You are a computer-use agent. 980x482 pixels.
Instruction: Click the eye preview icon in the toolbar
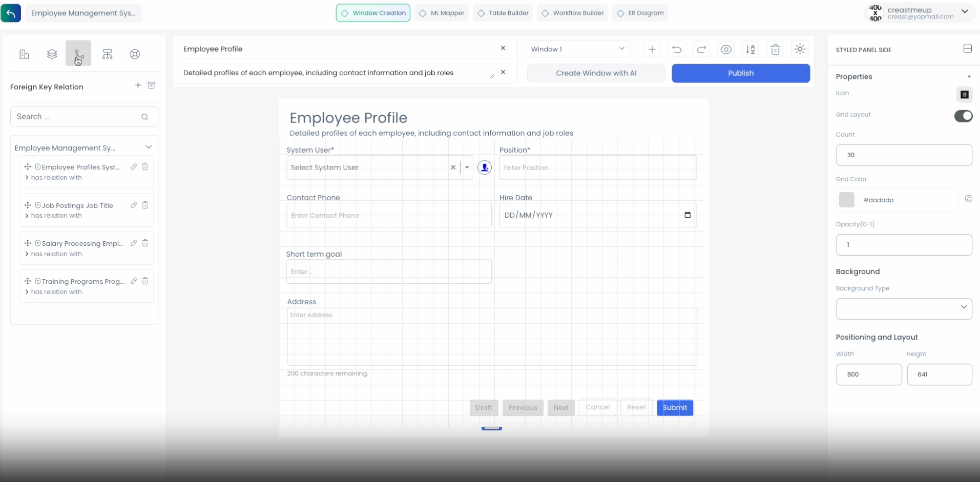pos(726,50)
